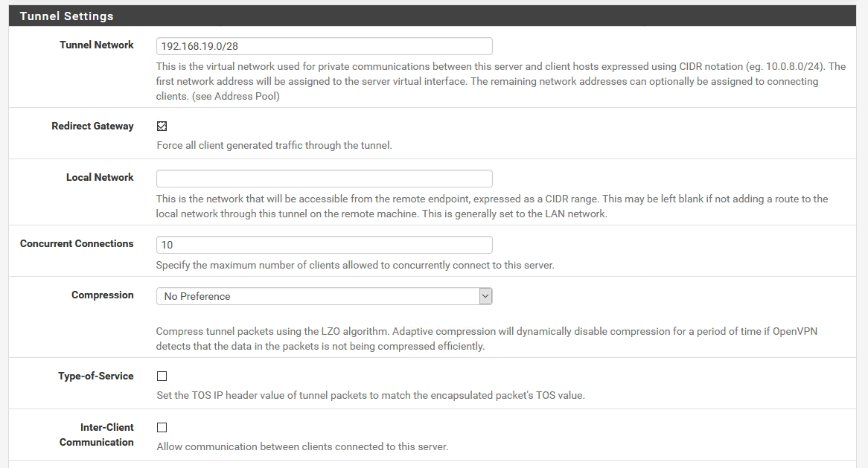The height and width of the screenshot is (468, 868).
Task: Enable the Type-of-Service checkbox
Action: [162, 376]
